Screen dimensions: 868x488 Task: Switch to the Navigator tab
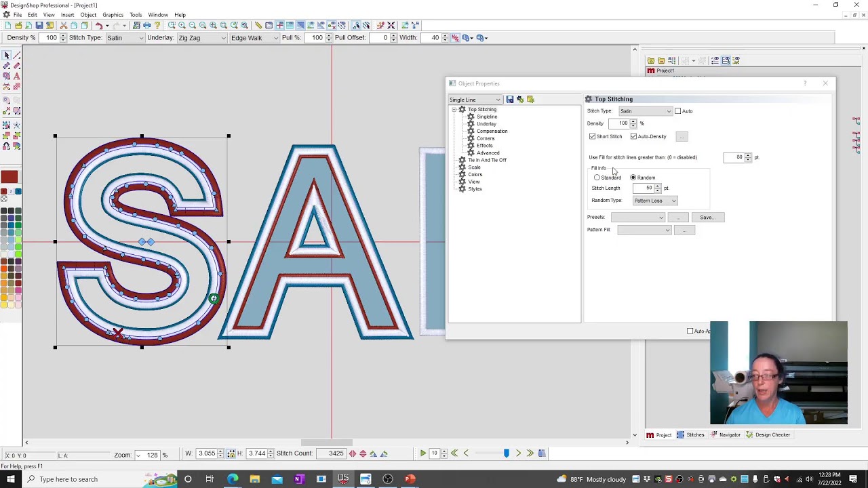(725, 435)
